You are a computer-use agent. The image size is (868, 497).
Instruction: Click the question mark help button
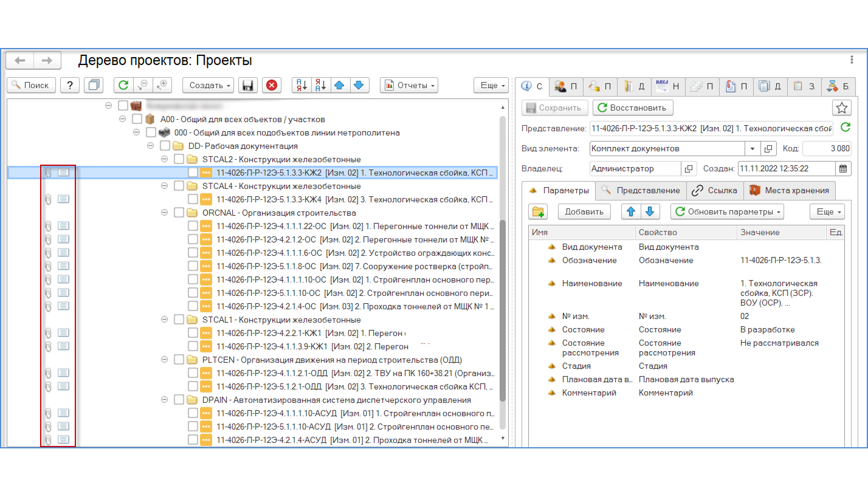point(70,85)
